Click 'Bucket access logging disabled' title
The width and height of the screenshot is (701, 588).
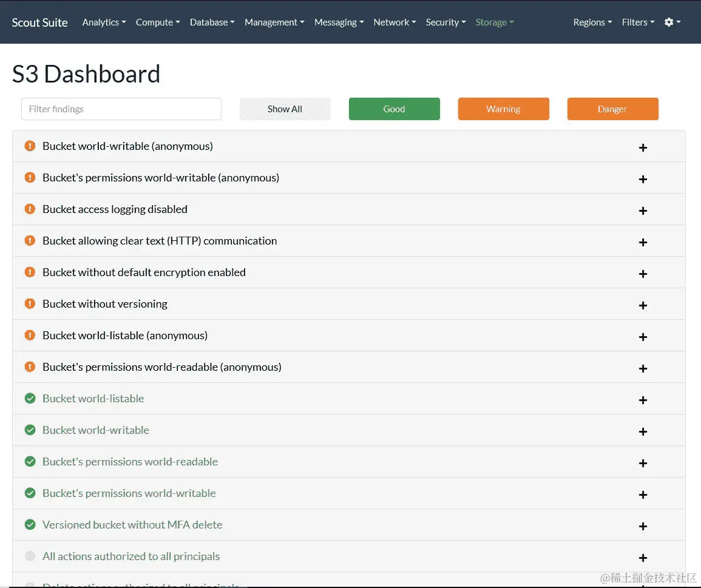pos(115,209)
